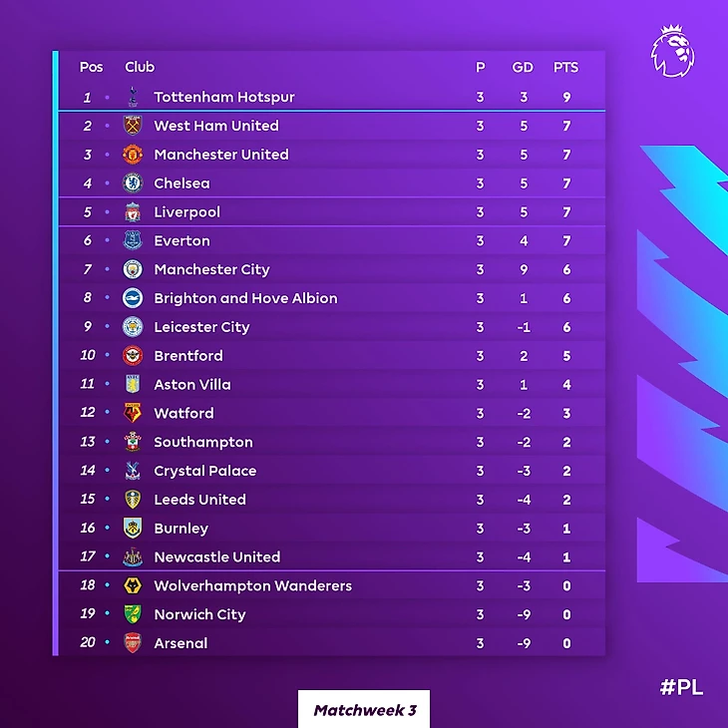Click the Chelsea club crest
The image size is (728, 728).
tap(133, 183)
